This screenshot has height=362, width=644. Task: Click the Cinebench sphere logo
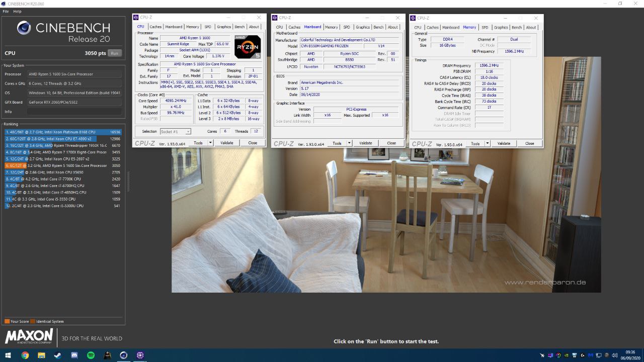tap(24, 28)
